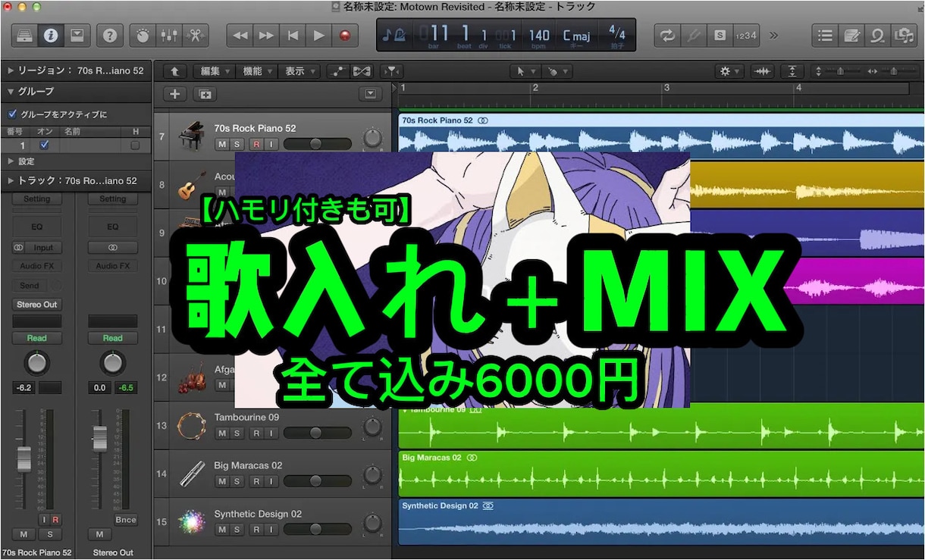Click the rewind transport button
This screenshot has height=560, width=925.
[x=240, y=35]
